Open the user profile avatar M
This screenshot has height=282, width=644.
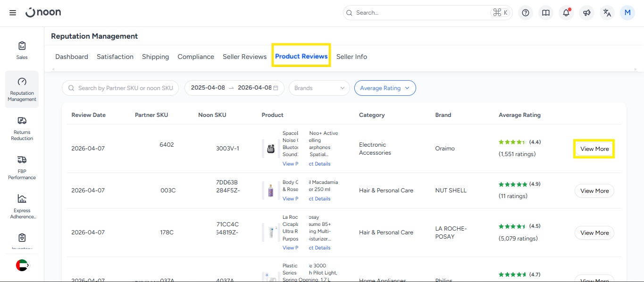coord(627,13)
